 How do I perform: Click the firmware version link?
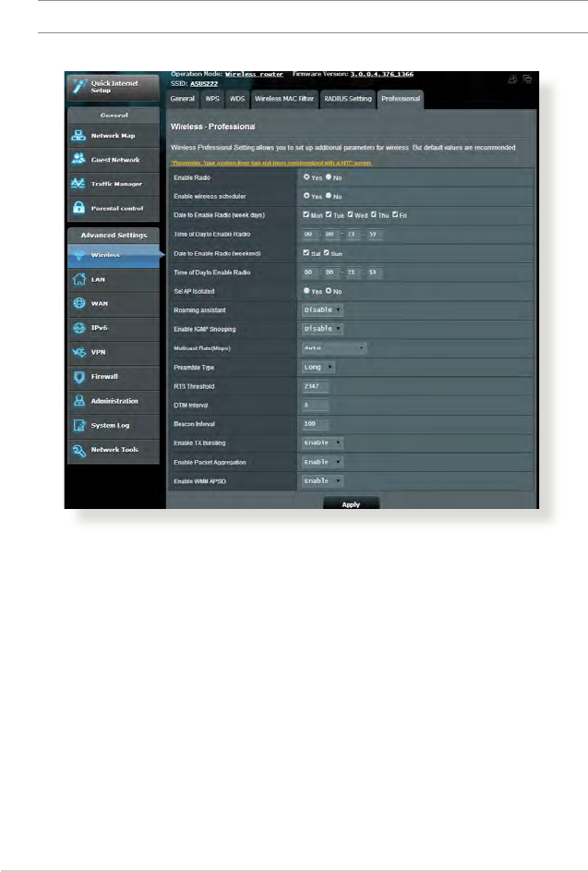pyautogui.click(x=382, y=74)
